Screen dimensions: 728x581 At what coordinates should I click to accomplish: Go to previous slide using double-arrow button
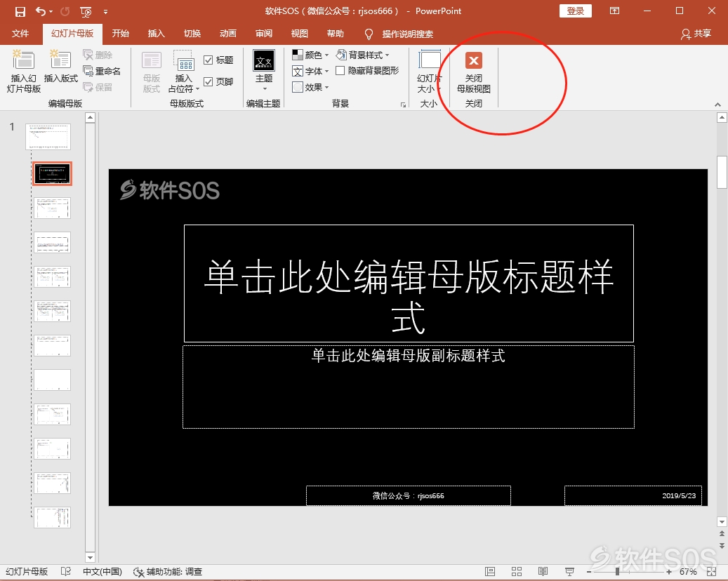722,534
